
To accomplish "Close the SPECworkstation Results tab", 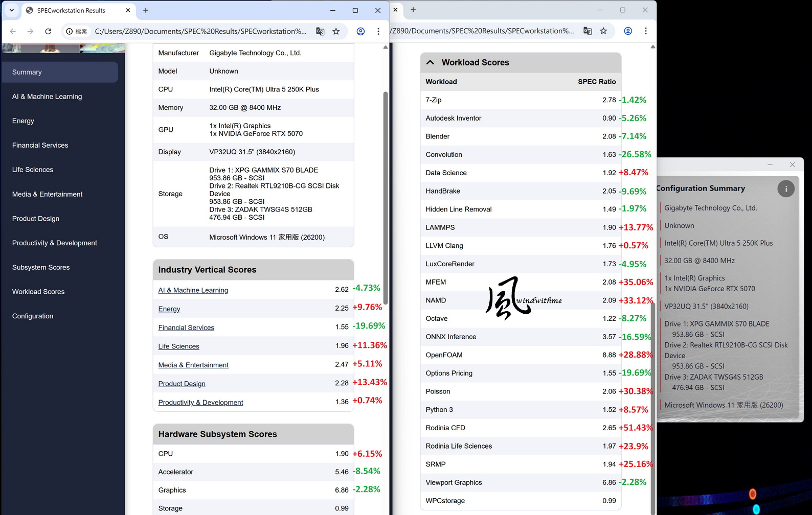I will [128, 10].
